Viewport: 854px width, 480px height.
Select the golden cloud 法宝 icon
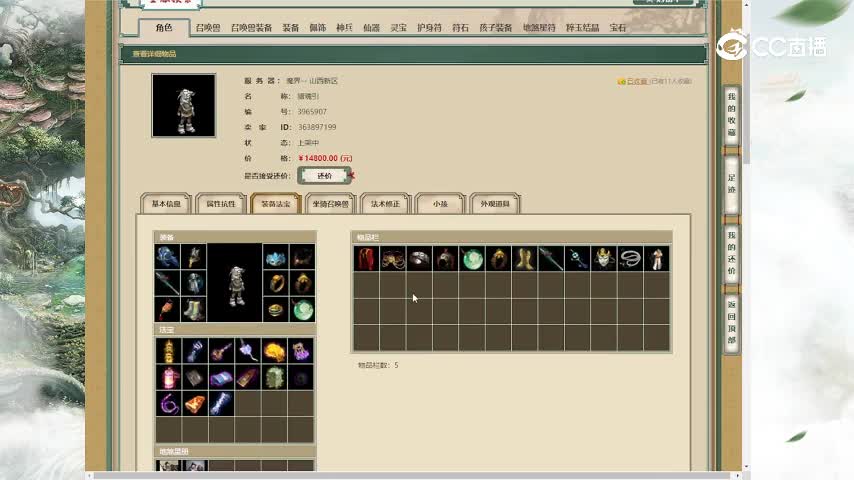[x=274, y=351]
